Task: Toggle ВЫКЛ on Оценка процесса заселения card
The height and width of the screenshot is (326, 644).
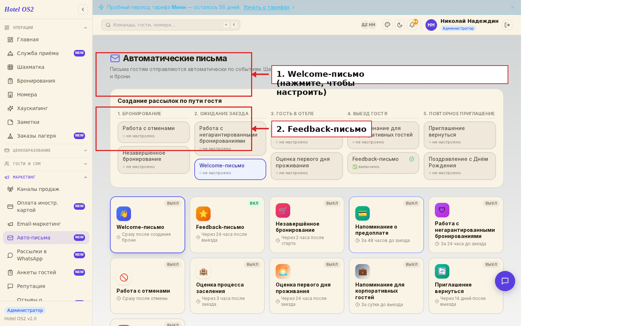Action: (x=253, y=264)
